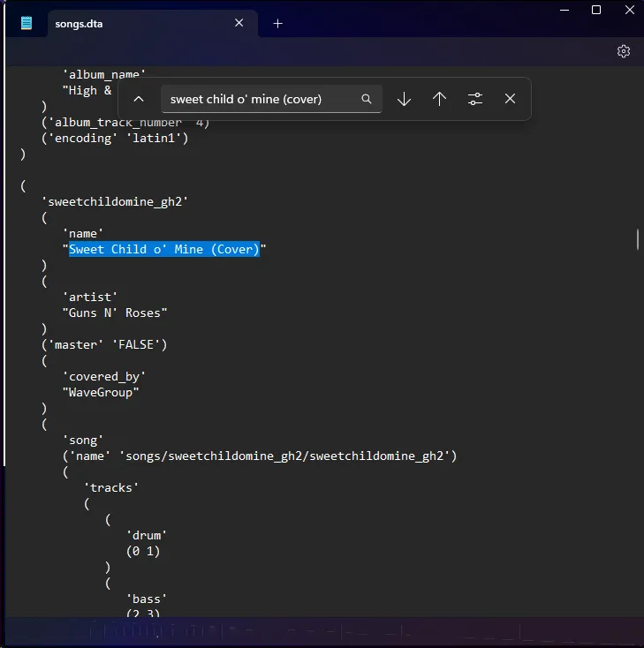Place cursor on "Guns N' Roses" line
This screenshot has height=648, width=644.
click(115, 313)
